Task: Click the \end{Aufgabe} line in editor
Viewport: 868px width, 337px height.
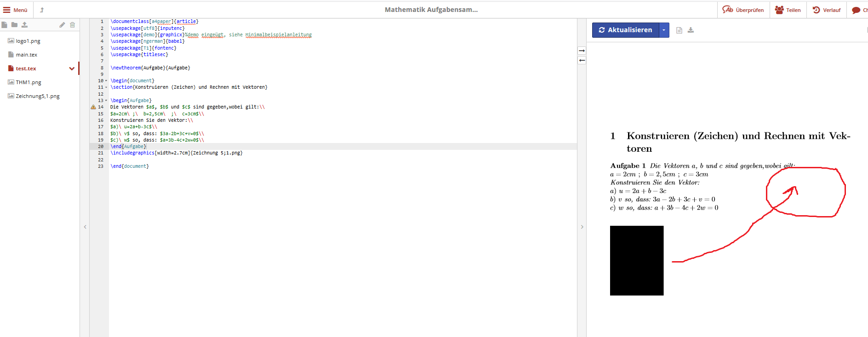Action: point(128,147)
